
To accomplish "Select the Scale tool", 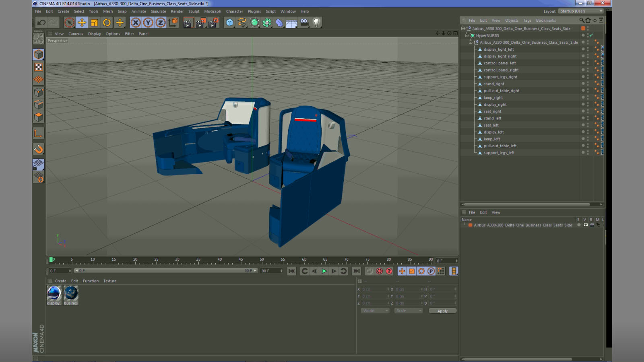I will tap(94, 23).
